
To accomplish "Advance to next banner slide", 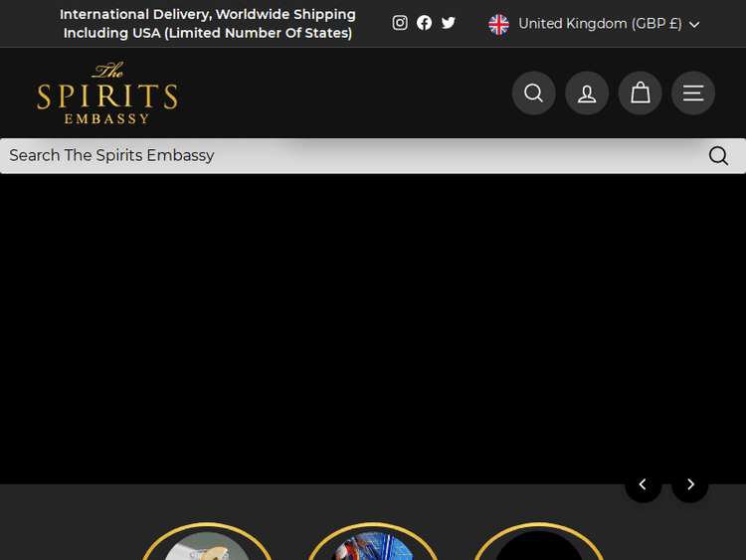I will (690, 484).
